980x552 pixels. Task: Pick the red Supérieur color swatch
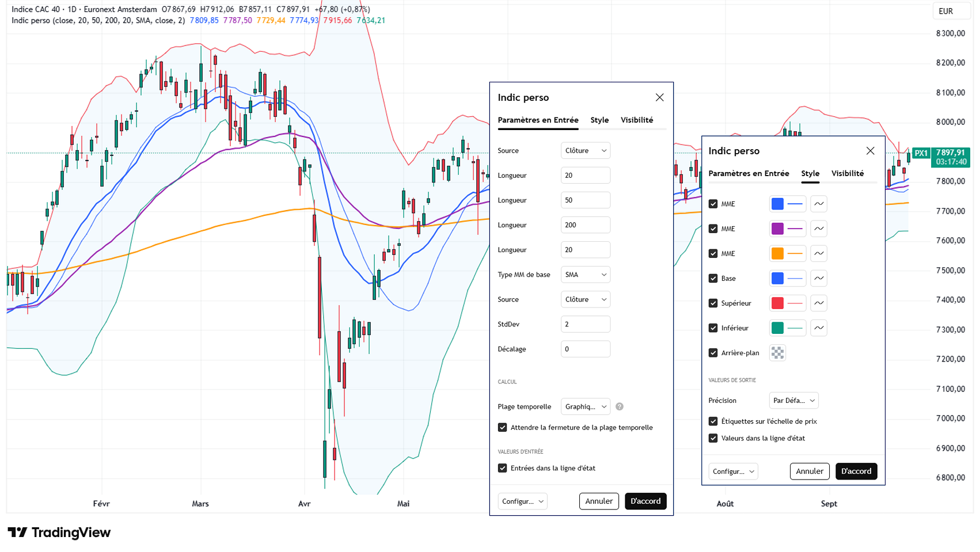777,303
